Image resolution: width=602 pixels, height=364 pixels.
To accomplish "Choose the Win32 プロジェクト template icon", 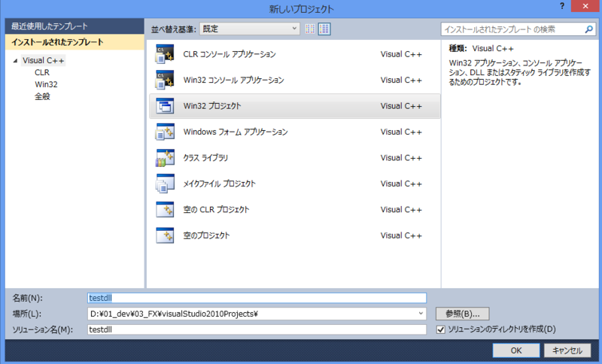I will click(x=165, y=106).
